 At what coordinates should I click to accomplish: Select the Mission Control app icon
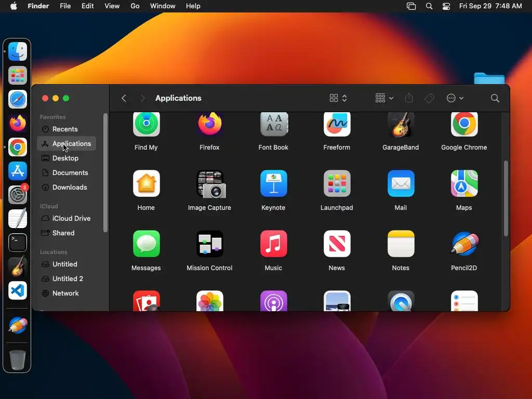pos(210,244)
